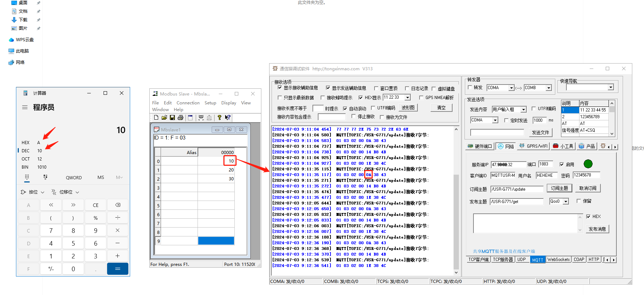The width and height of the screenshot is (644, 295).
Task: Click the Open folder icon in Modbus Slave
Action: tap(164, 118)
